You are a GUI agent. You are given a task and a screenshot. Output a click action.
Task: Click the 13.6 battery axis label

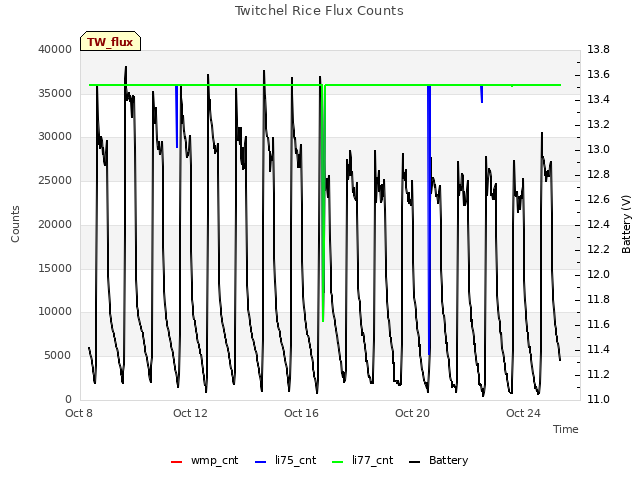(598, 74)
